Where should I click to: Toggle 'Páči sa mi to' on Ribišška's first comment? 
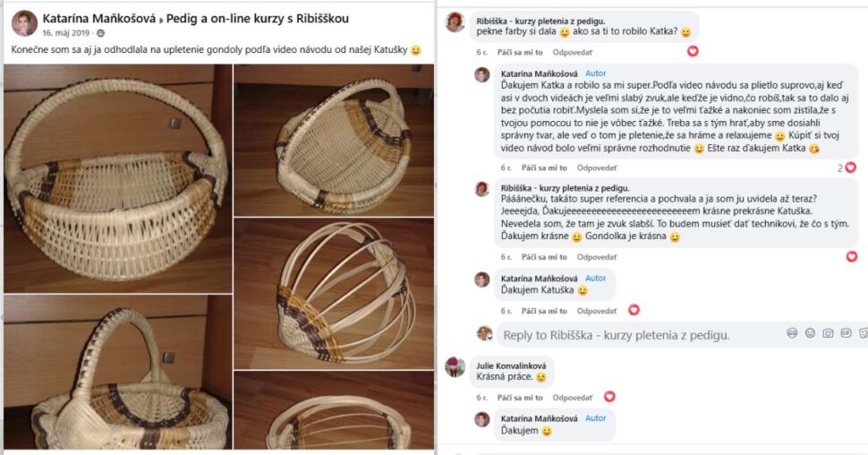pos(520,52)
